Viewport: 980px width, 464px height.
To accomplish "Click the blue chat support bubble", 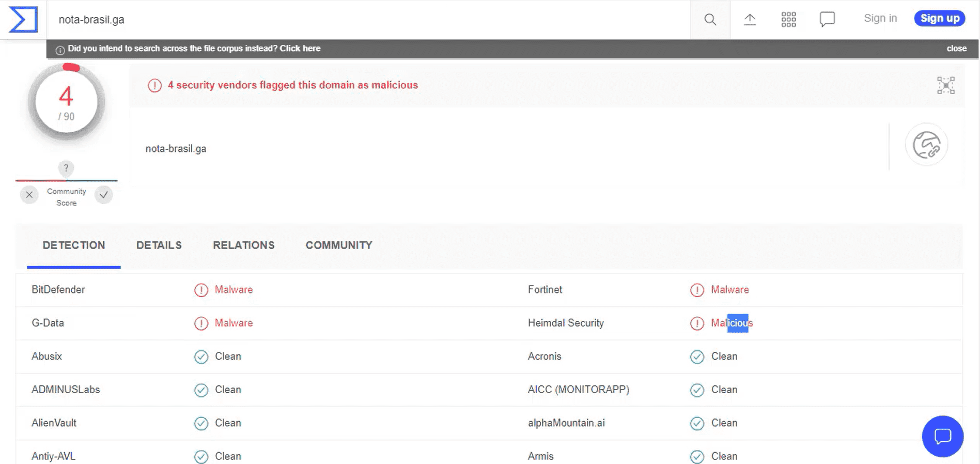I will click(943, 436).
